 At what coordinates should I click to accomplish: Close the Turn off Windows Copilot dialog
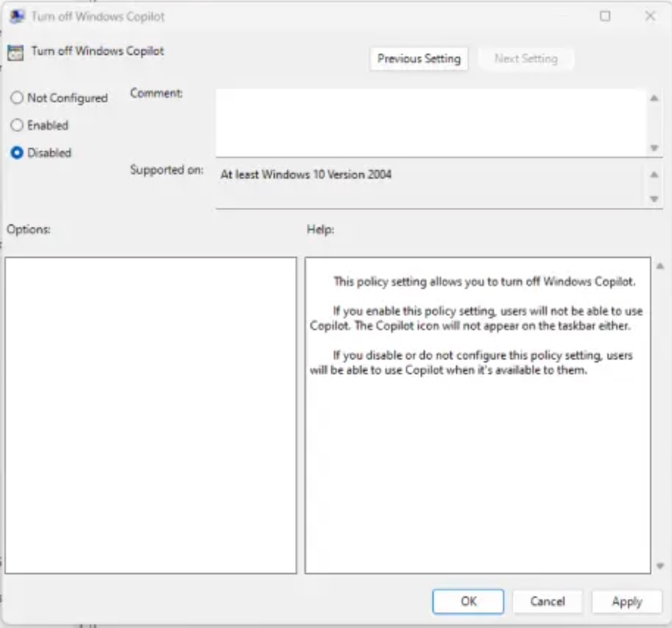click(x=650, y=16)
